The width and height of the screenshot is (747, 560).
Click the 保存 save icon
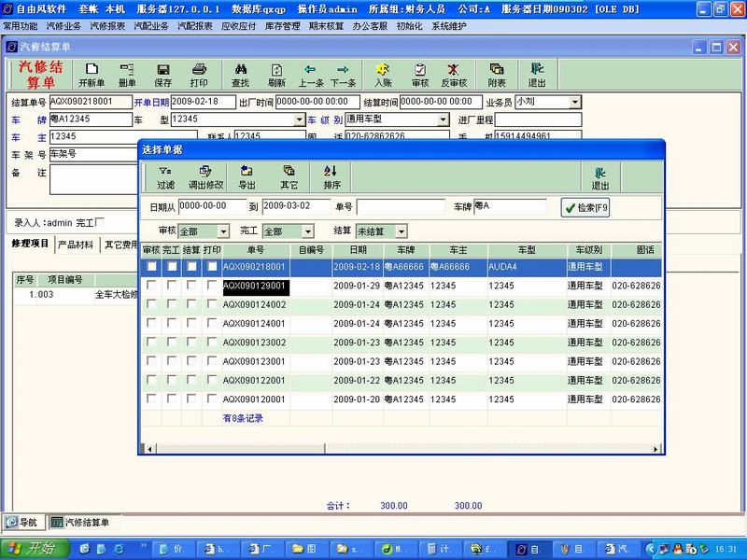point(162,76)
